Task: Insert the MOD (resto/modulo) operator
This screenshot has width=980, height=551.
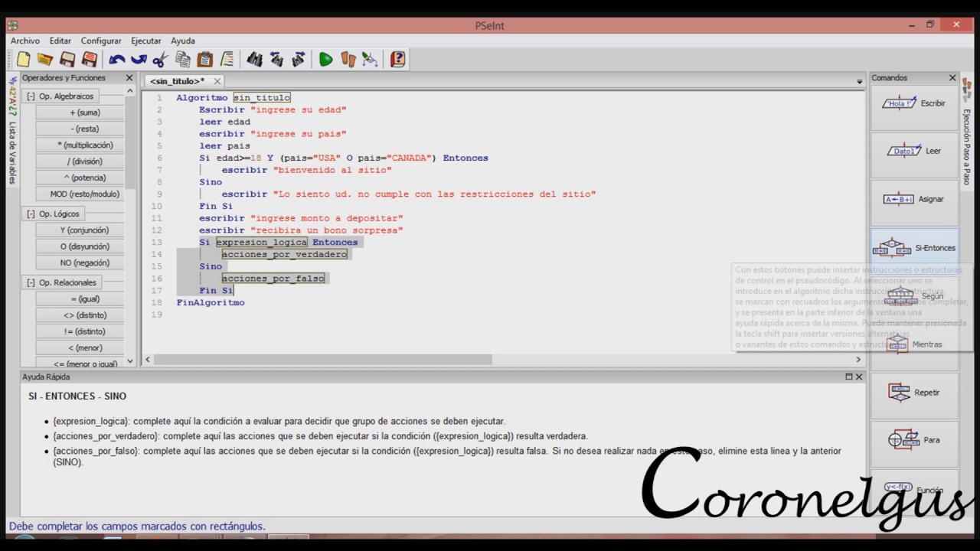Action: pos(80,194)
